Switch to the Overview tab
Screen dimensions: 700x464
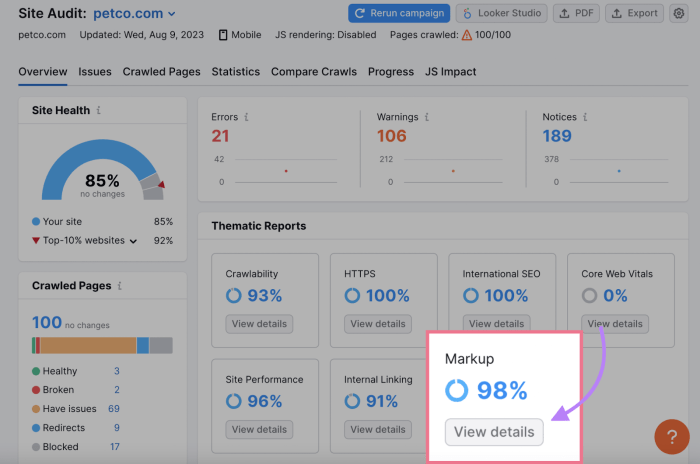(x=43, y=72)
